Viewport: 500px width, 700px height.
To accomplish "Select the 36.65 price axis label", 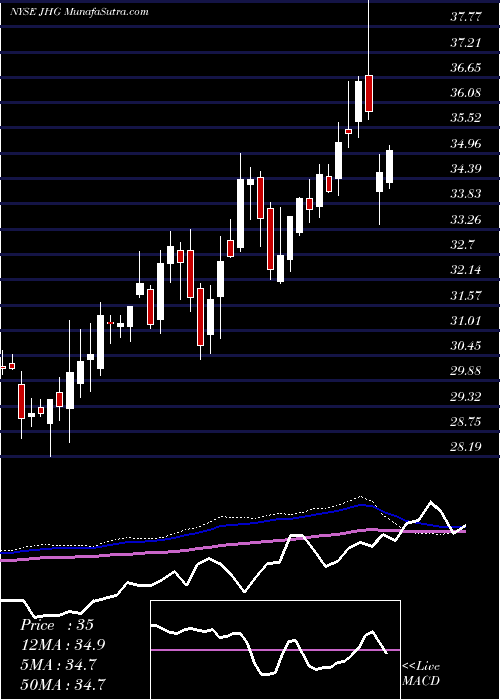I will 466,68.
